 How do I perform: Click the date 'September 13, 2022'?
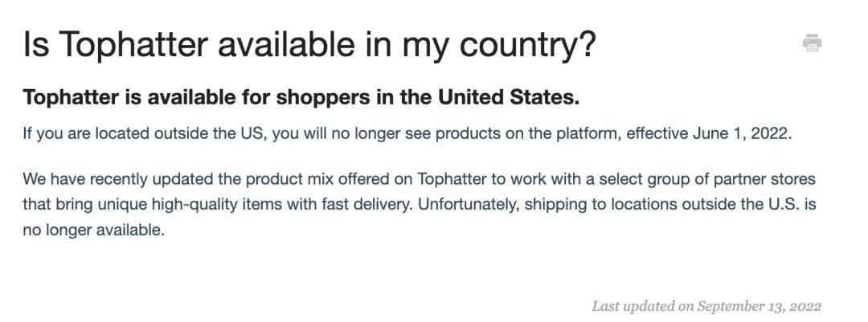point(759,306)
